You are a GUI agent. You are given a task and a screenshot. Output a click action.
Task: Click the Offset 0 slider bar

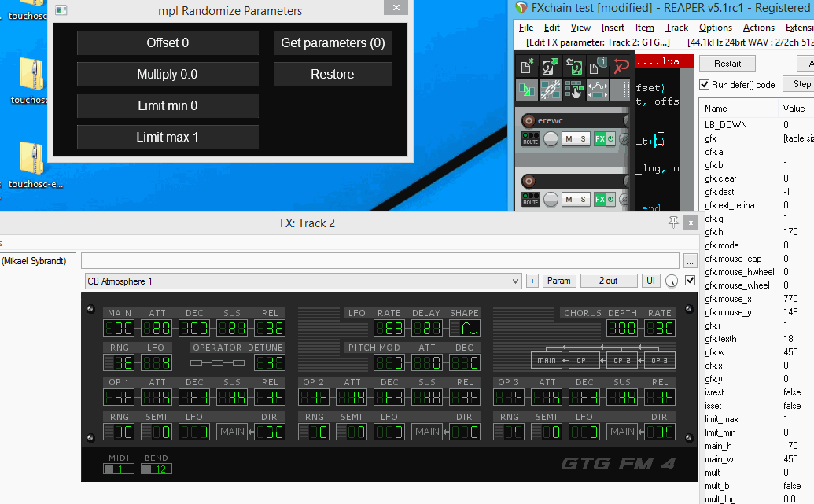coord(168,42)
